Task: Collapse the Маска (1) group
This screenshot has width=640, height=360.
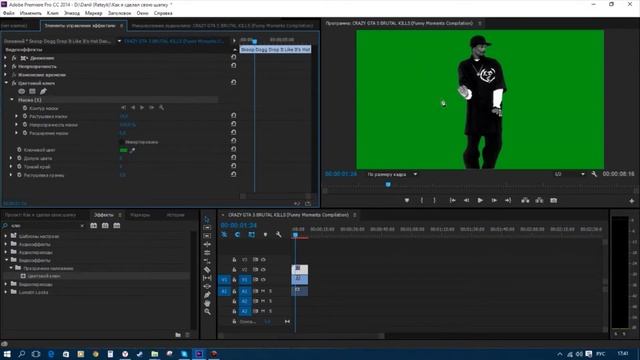Action: 11,100
